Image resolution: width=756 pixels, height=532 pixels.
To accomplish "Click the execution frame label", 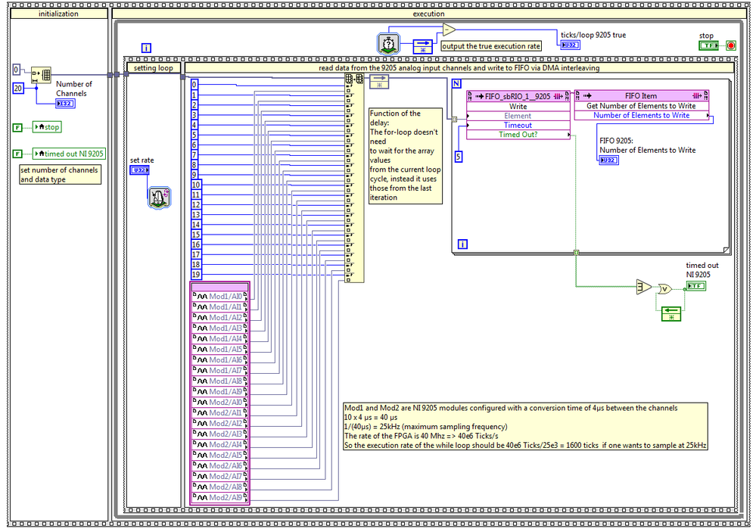I will tap(428, 14).
